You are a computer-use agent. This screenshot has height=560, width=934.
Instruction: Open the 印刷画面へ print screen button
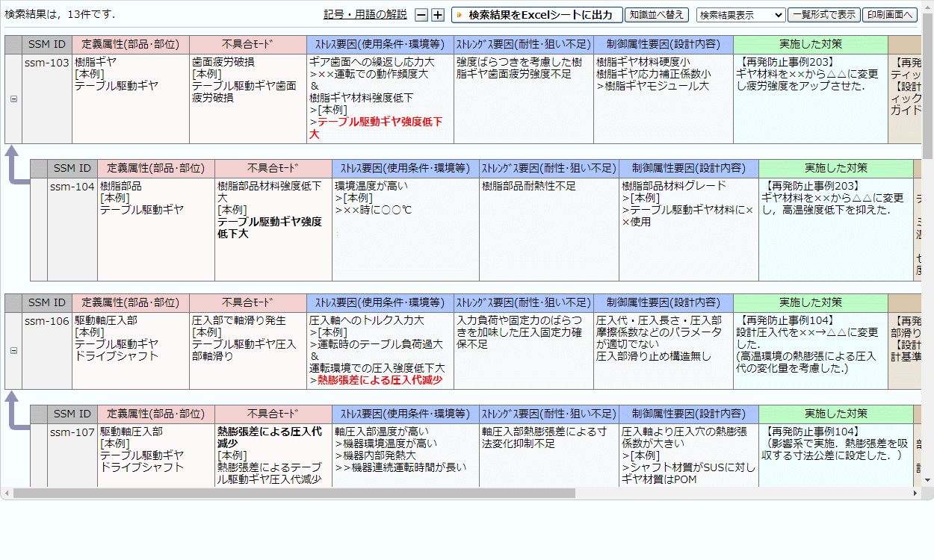[889, 15]
